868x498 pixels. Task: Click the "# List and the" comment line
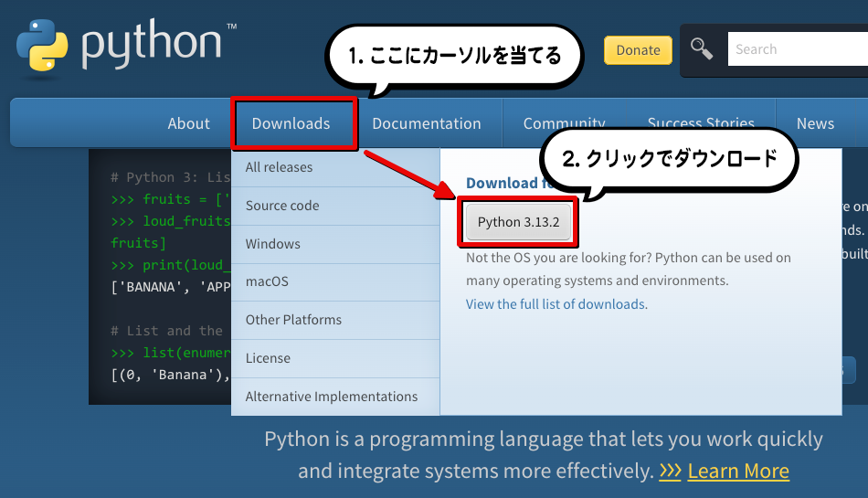166,331
